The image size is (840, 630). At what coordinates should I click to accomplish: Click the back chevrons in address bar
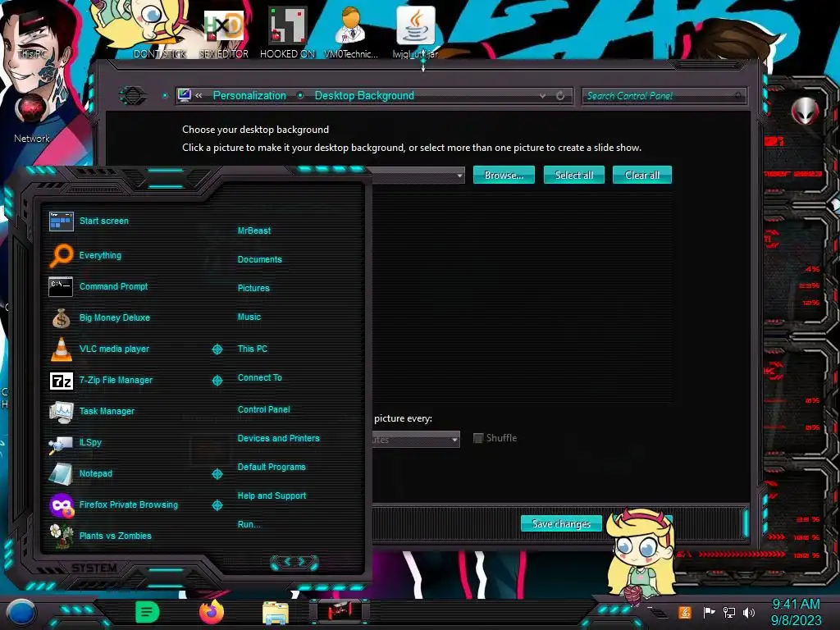point(199,95)
